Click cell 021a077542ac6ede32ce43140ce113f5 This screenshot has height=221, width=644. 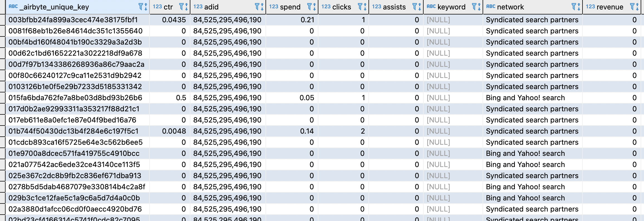pyautogui.click(x=77, y=164)
